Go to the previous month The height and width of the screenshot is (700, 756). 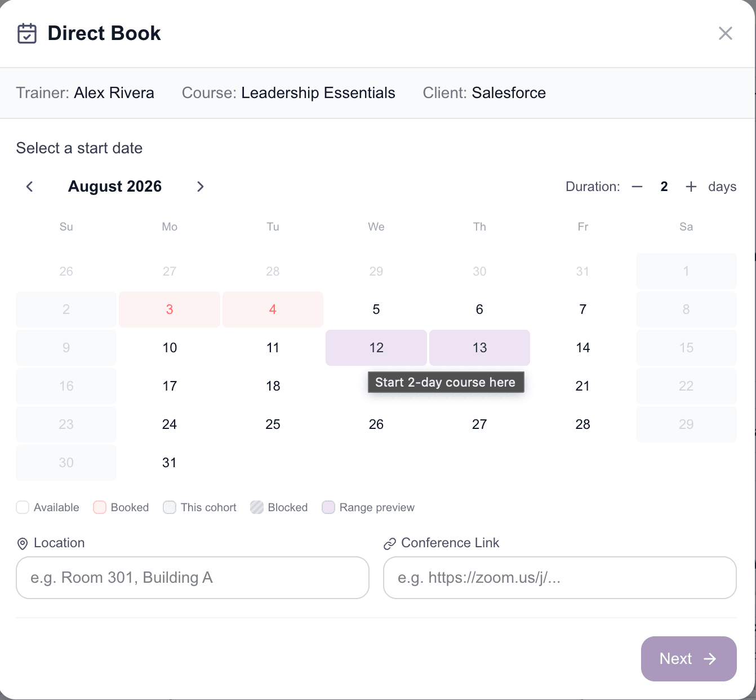(x=30, y=187)
